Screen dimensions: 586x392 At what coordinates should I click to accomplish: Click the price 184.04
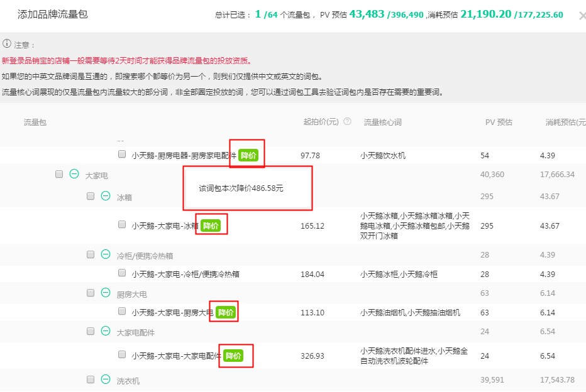[312, 275]
